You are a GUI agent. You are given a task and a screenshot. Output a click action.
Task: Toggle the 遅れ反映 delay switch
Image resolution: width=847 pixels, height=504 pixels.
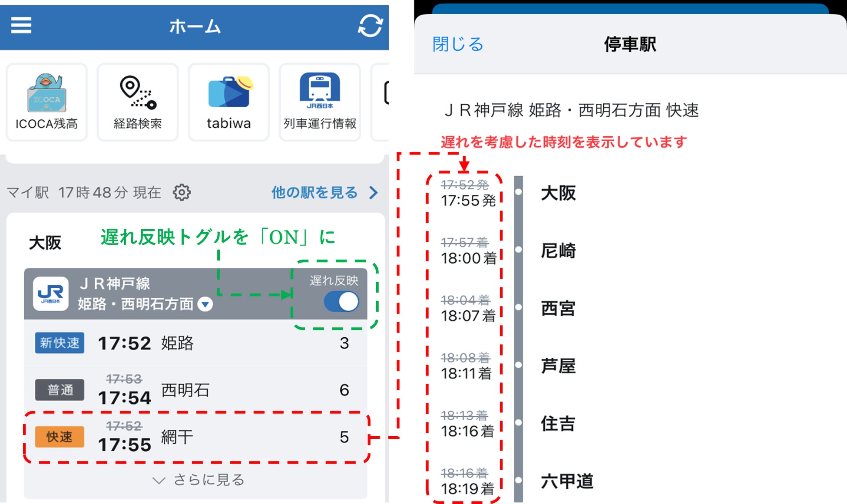pos(341,302)
